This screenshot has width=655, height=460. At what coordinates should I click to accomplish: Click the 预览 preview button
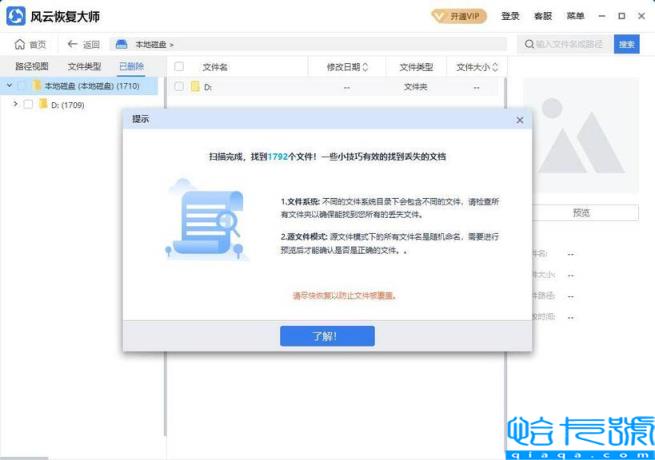point(581,213)
